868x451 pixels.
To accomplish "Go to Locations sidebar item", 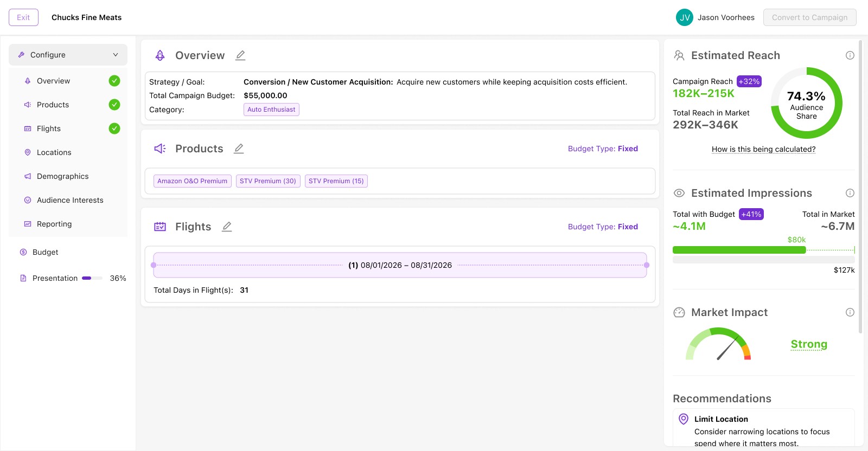I will point(68,152).
